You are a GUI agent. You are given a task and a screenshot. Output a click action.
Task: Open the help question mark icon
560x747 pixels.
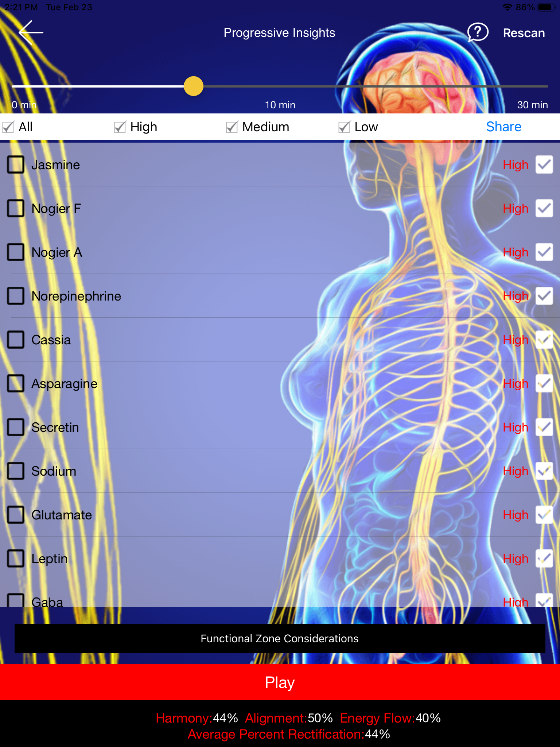(x=478, y=32)
